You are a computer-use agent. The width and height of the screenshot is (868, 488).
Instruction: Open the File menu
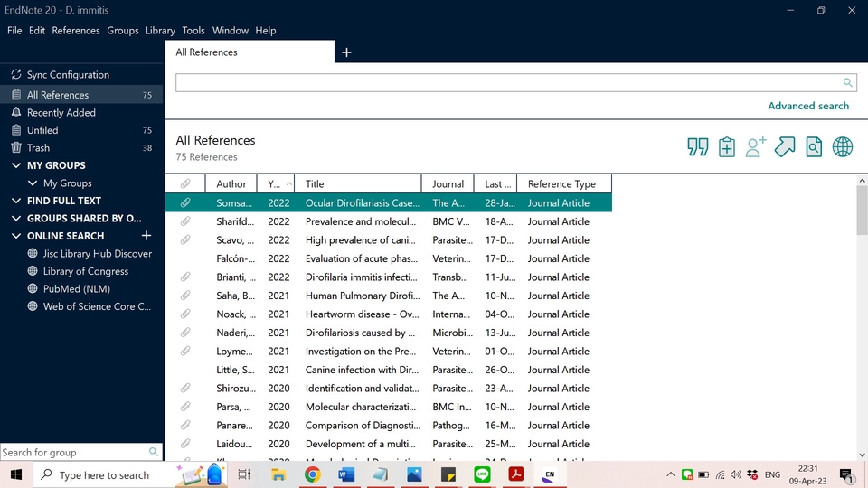[x=14, y=31]
